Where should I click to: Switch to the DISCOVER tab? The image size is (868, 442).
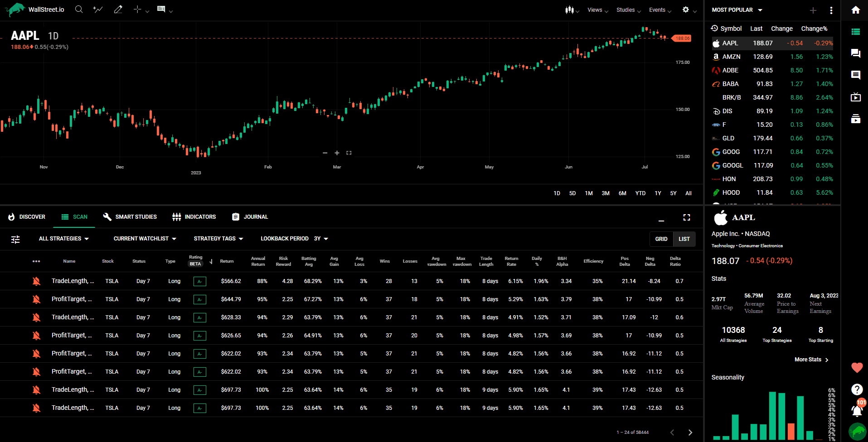[27, 217]
